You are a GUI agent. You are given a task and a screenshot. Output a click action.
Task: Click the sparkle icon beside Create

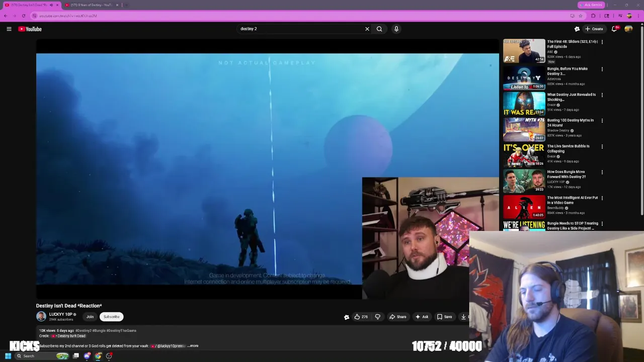click(577, 29)
